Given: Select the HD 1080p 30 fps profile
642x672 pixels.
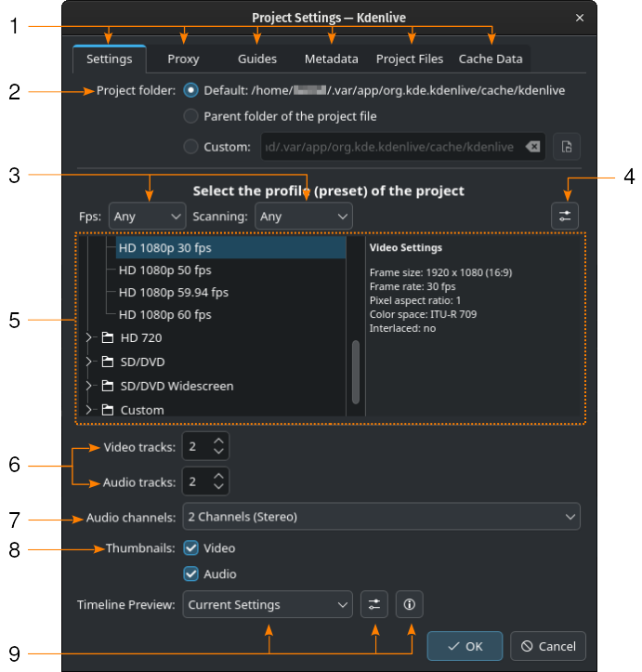Looking at the screenshot, I should tap(230, 248).
